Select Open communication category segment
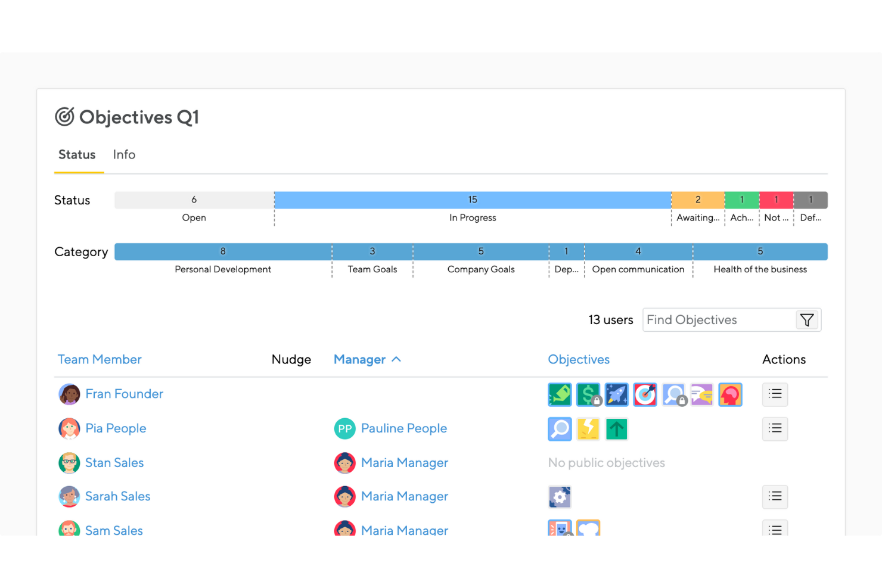 [x=638, y=251]
